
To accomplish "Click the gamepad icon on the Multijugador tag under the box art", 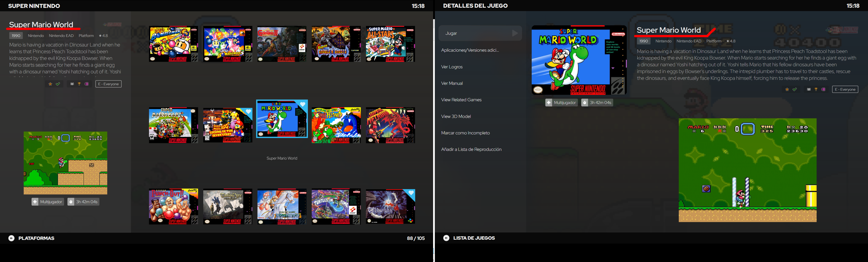I will [549, 102].
